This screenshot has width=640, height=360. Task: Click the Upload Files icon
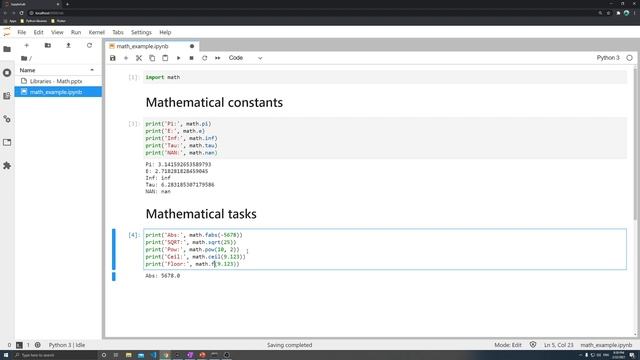69,45
